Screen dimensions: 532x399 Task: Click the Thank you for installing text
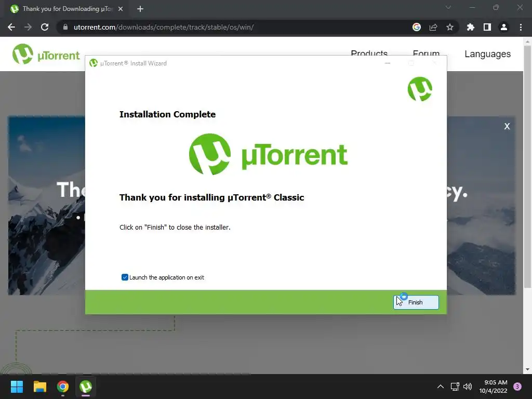pyautogui.click(x=212, y=197)
